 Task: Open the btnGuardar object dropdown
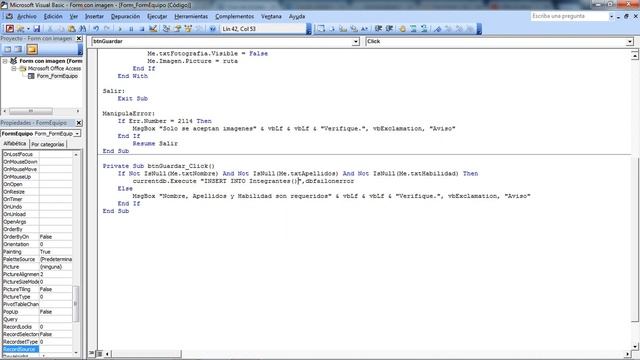coord(356,41)
